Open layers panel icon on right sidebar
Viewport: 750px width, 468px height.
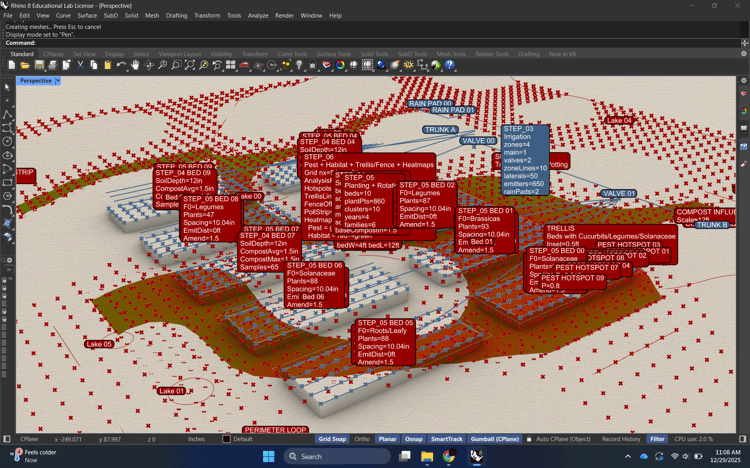coord(744,94)
